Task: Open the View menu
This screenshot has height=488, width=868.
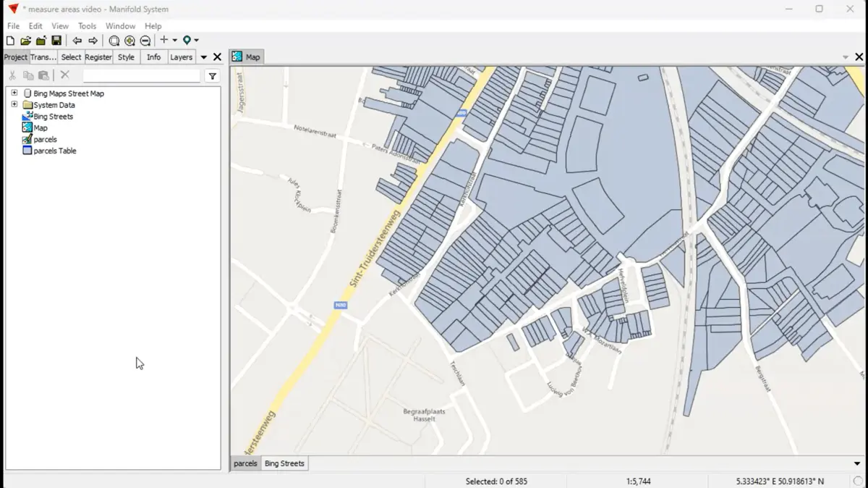Action: point(60,26)
